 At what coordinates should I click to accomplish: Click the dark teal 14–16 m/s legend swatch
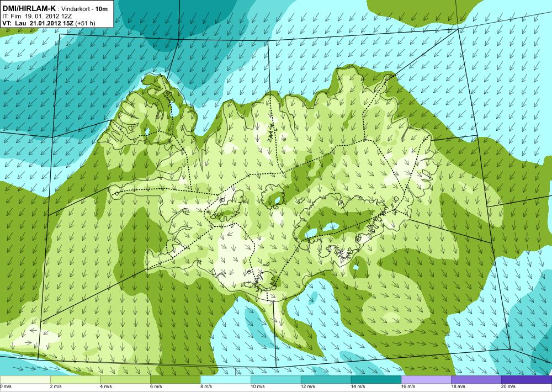[376, 380]
